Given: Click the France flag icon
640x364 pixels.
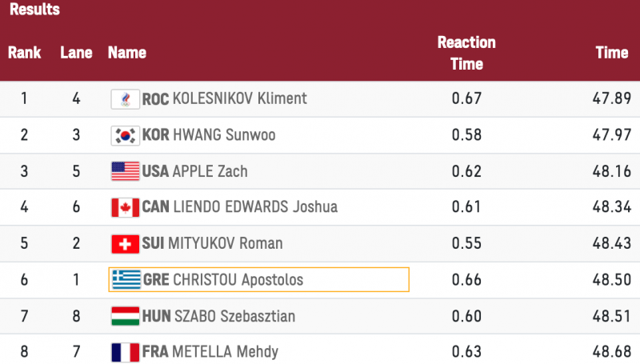Looking at the screenshot, I should coord(125,352).
